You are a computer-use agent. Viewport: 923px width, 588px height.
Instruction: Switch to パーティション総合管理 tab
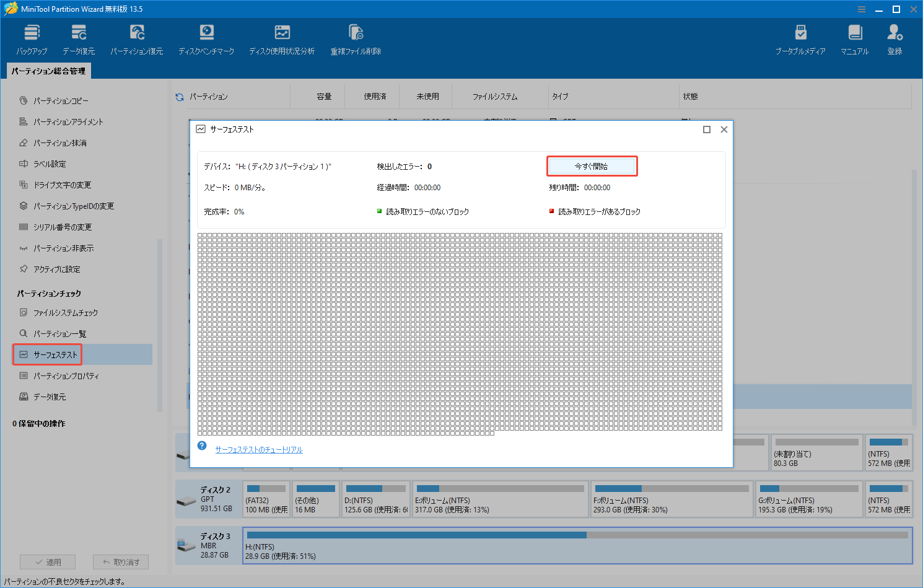(x=48, y=71)
